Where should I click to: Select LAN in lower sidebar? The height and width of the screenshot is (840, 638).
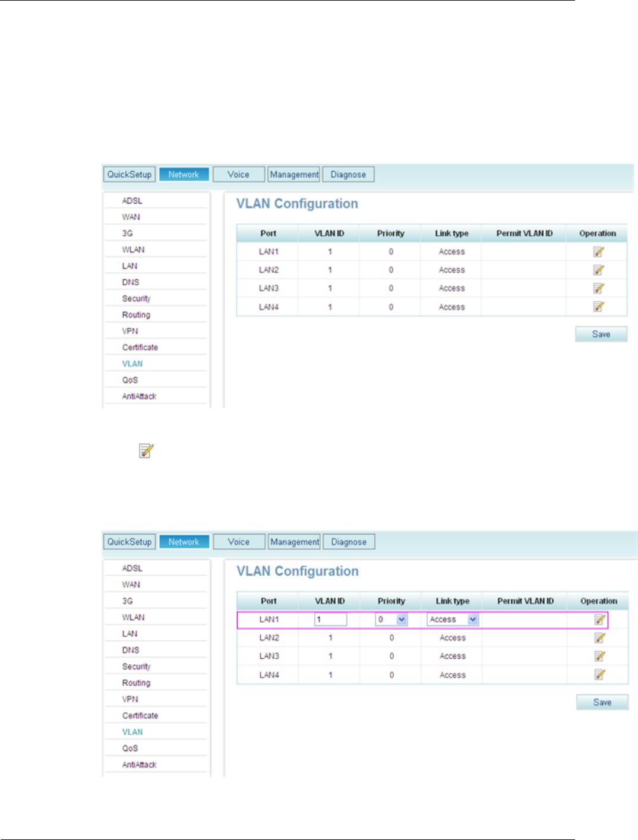[x=130, y=634]
